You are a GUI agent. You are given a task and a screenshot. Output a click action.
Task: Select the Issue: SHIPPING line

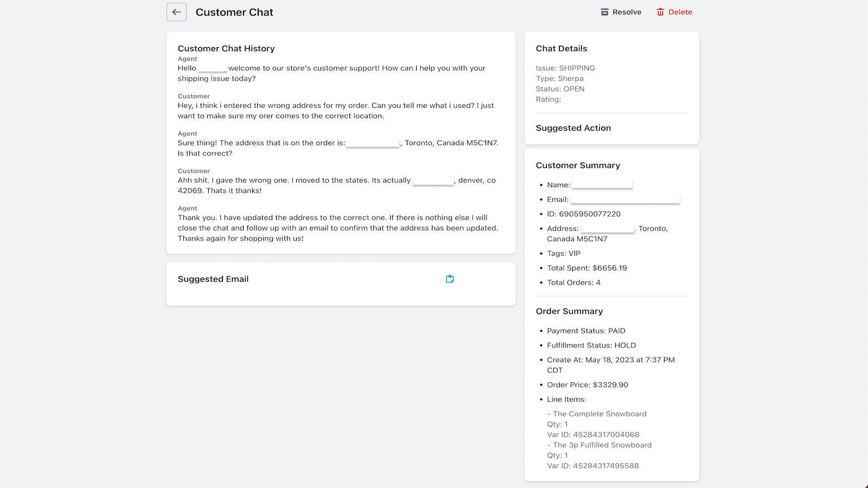coord(565,68)
